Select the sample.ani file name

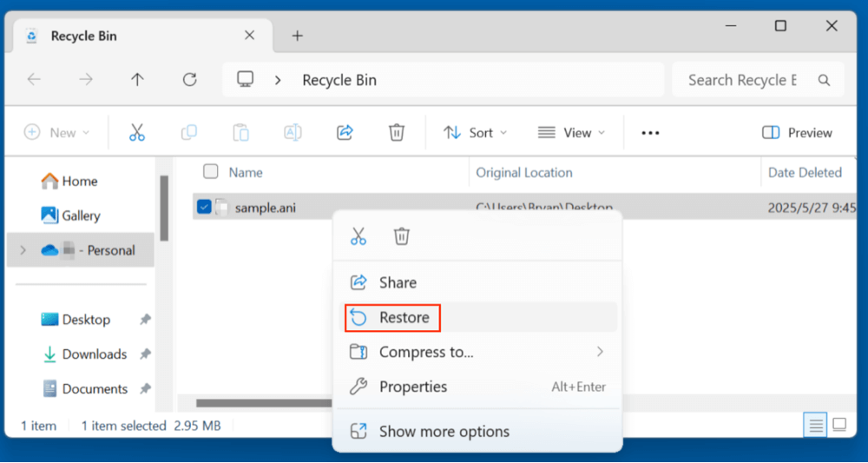pos(265,208)
